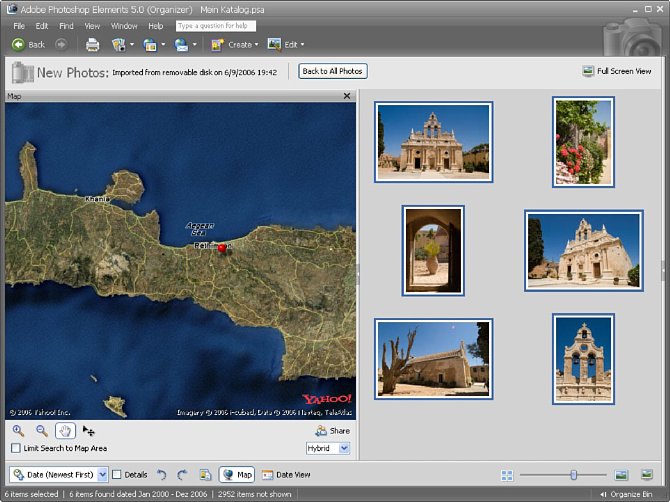Expand the Create dropdown arrow

256,44
